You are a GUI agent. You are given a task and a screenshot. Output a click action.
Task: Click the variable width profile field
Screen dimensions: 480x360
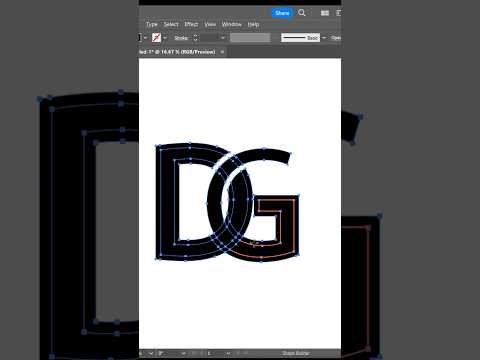250,38
